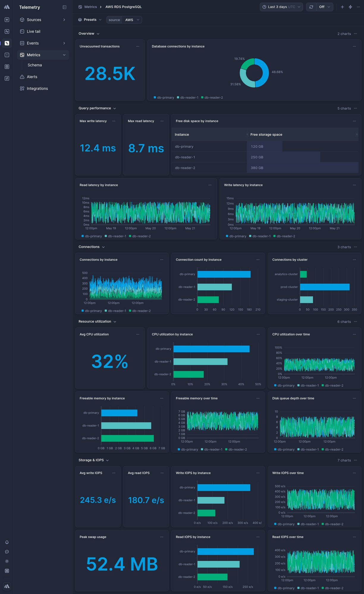Collapse the Connections section
Viewport: 364px width, 594px height.
coord(103,247)
